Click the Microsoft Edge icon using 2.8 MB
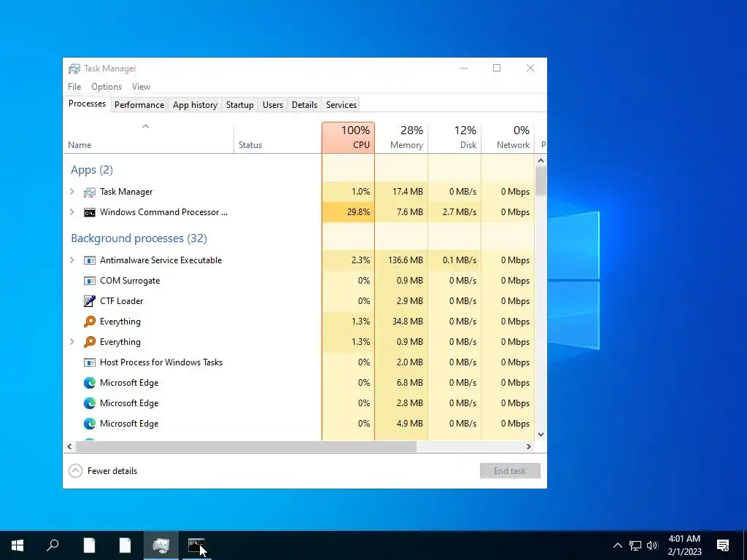The width and height of the screenshot is (747, 560). click(x=90, y=403)
